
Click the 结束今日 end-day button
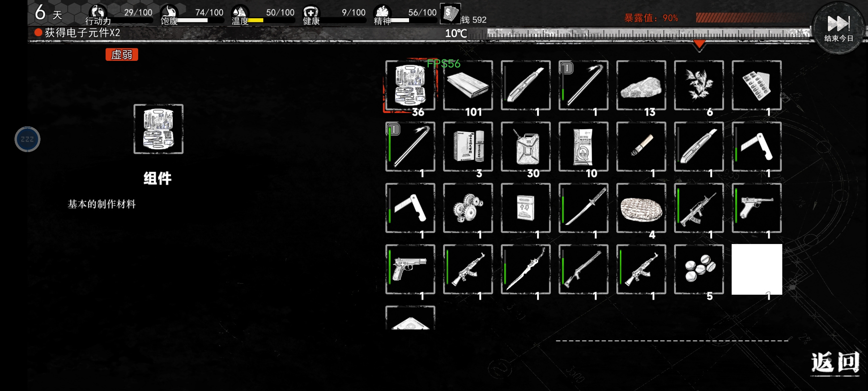click(839, 28)
